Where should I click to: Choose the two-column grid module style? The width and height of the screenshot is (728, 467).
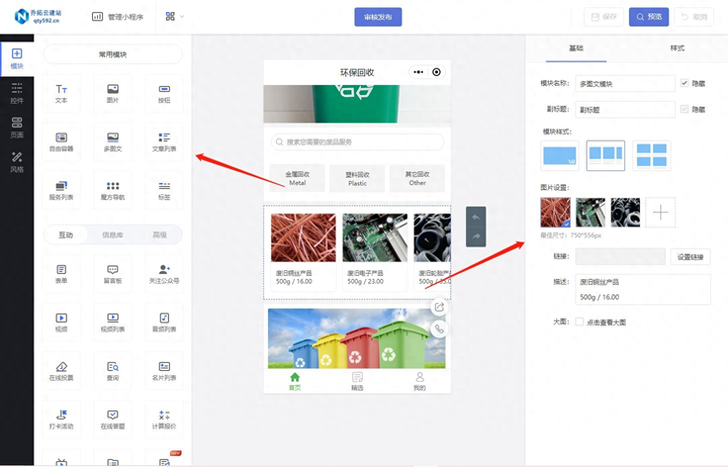(651, 156)
